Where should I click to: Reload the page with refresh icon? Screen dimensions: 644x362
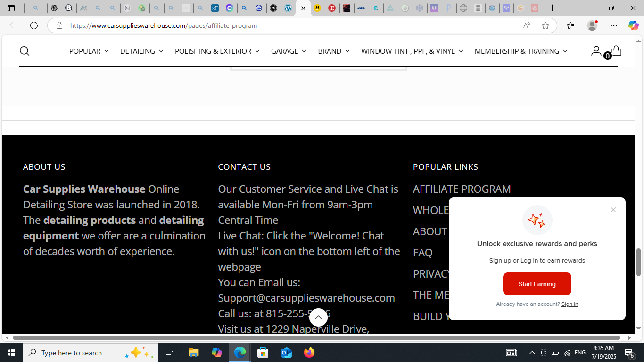(34, 25)
